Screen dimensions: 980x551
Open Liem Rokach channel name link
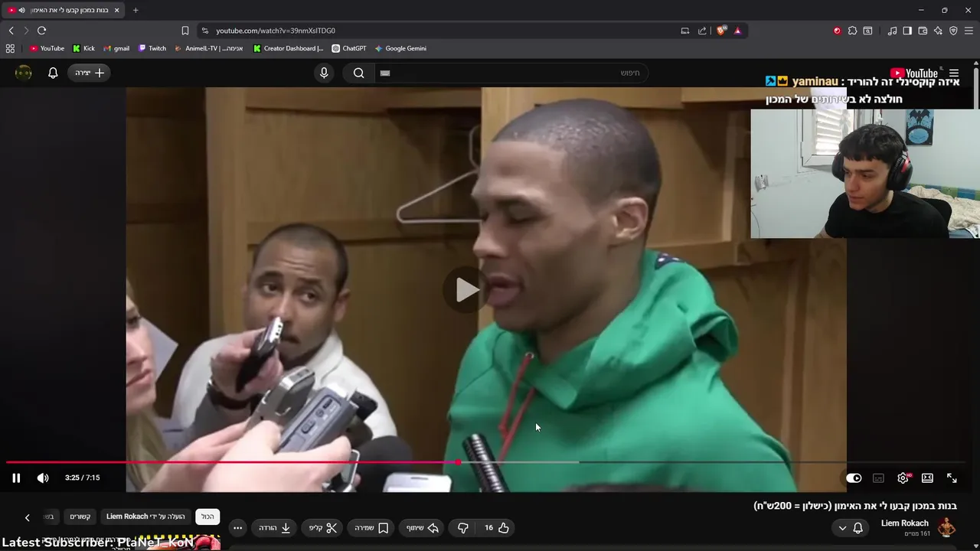(904, 523)
